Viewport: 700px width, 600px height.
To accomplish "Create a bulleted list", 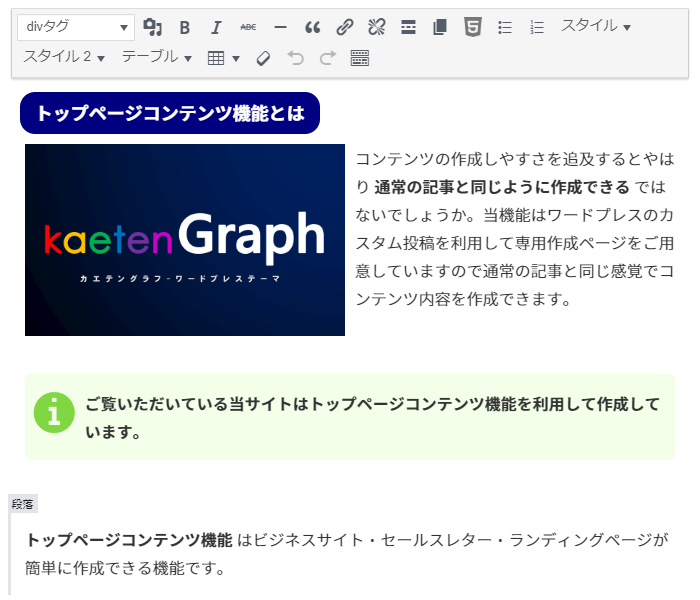I will point(505,28).
